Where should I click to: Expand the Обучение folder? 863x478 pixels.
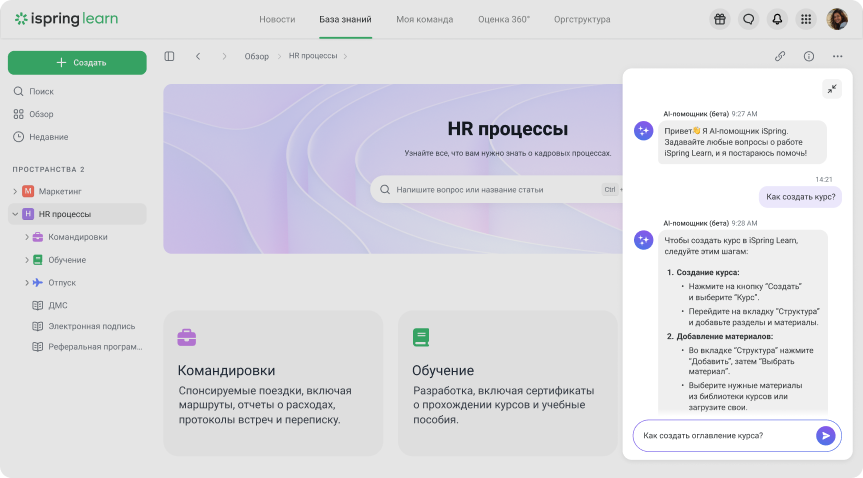tap(26, 259)
